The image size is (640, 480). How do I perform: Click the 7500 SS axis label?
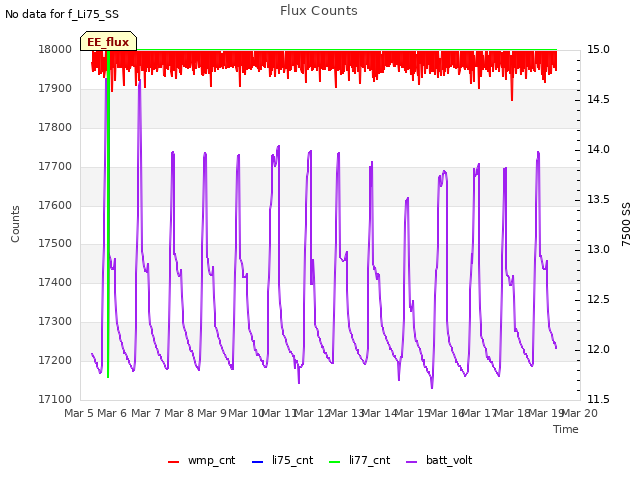pyautogui.click(x=626, y=224)
